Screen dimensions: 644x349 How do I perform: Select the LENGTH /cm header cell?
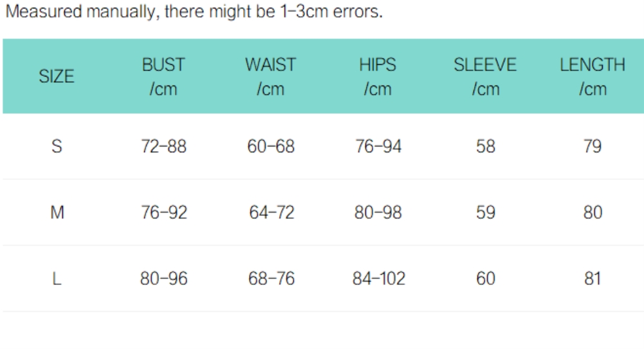[593, 77]
